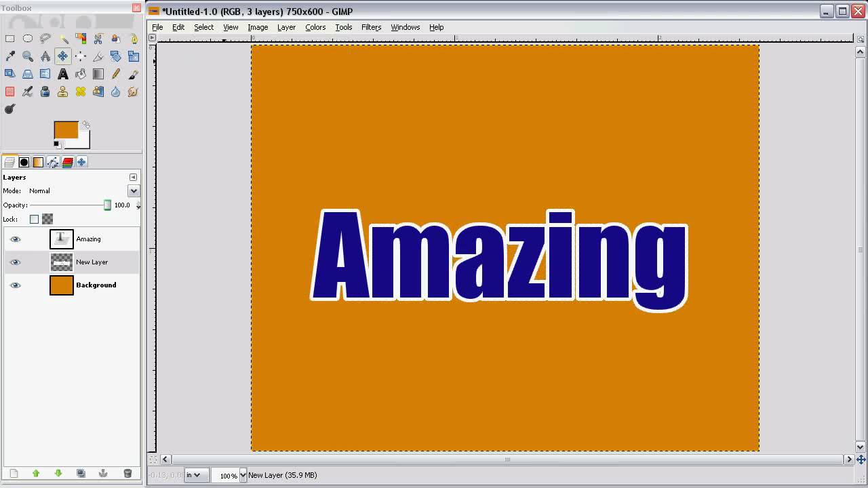
Task: Toggle visibility of the New Layer
Action: (15, 262)
